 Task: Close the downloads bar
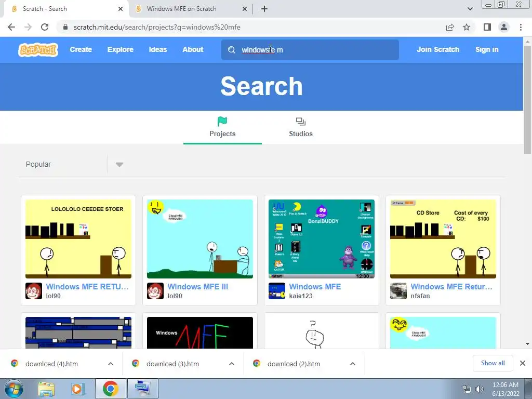tap(523, 363)
